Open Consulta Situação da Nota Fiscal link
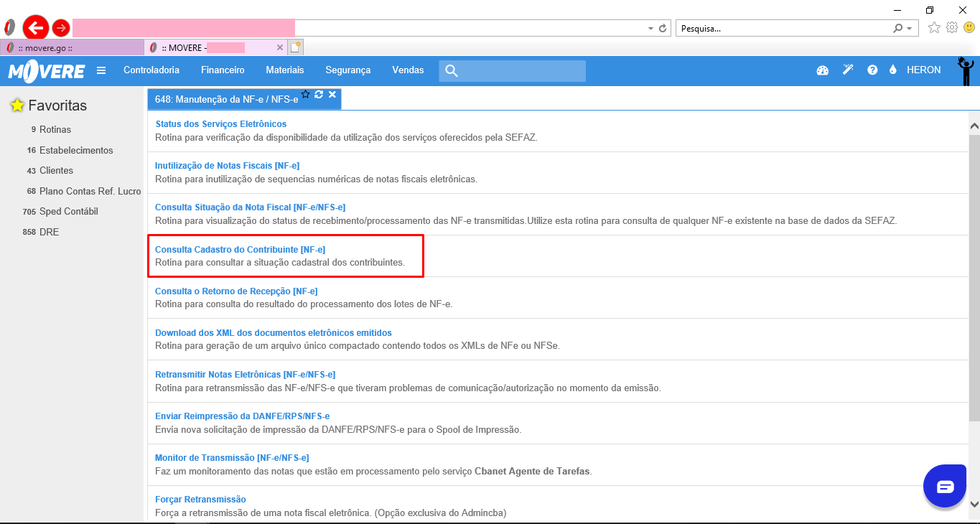 250,207
